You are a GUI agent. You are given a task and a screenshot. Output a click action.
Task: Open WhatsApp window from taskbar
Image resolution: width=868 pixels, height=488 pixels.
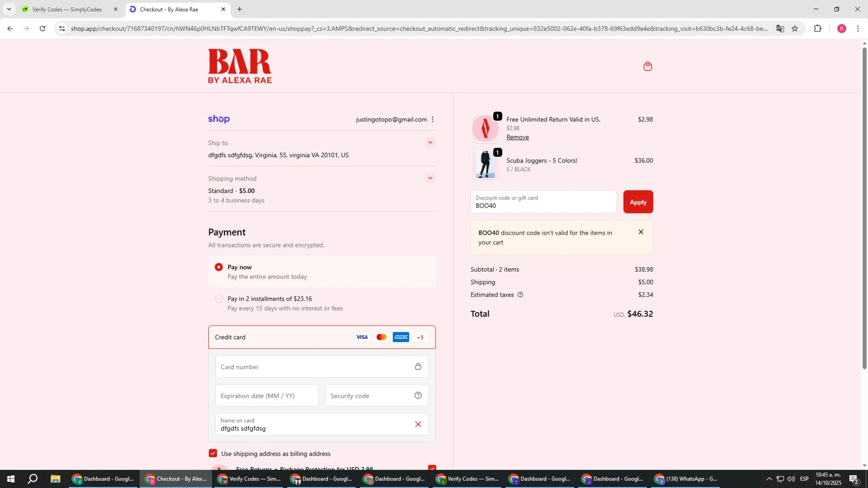pyautogui.click(x=686, y=479)
